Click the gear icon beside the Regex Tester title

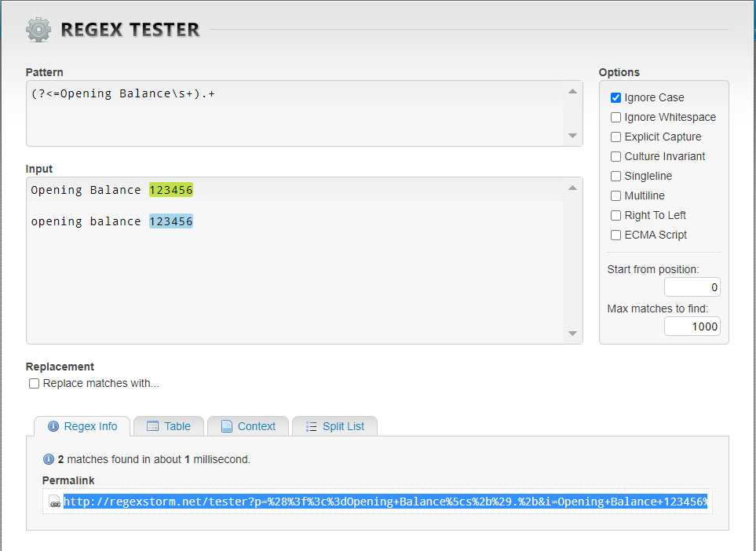pyautogui.click(x=38, y=29)
